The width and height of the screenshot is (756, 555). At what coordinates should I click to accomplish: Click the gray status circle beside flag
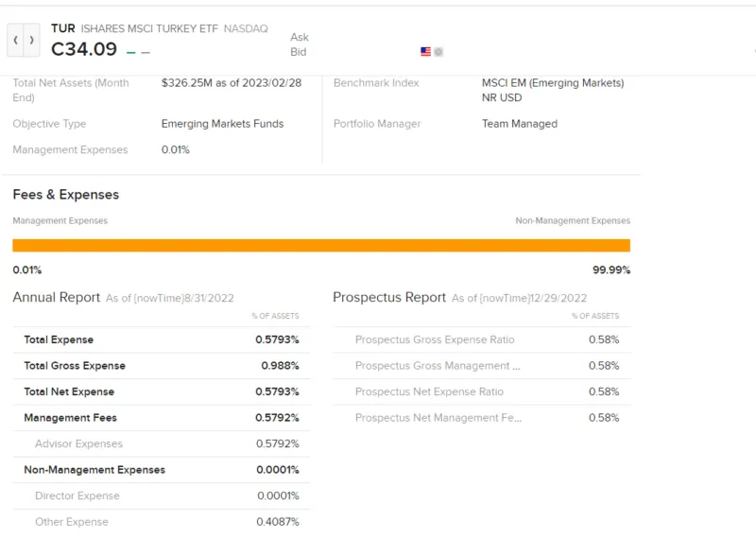coord(438,52)
